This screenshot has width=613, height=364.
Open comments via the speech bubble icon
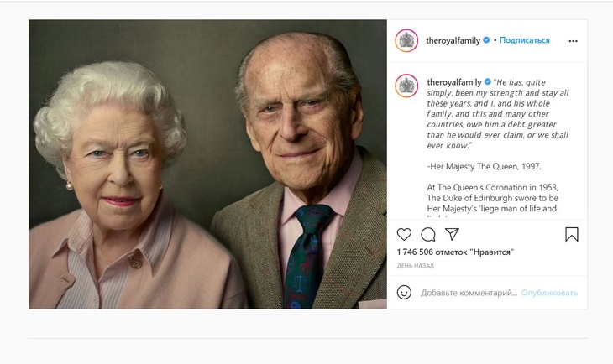click(x=428, y=235)
